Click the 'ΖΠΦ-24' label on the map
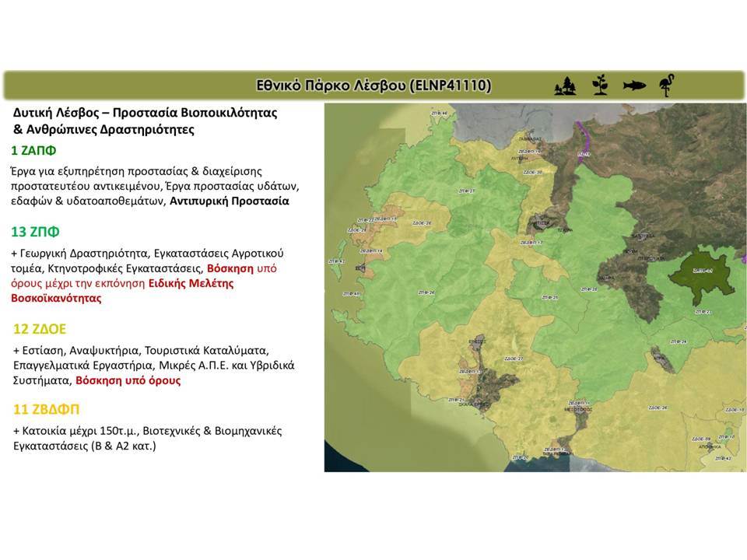Screen dimensions: 747x560 (679, 342)
